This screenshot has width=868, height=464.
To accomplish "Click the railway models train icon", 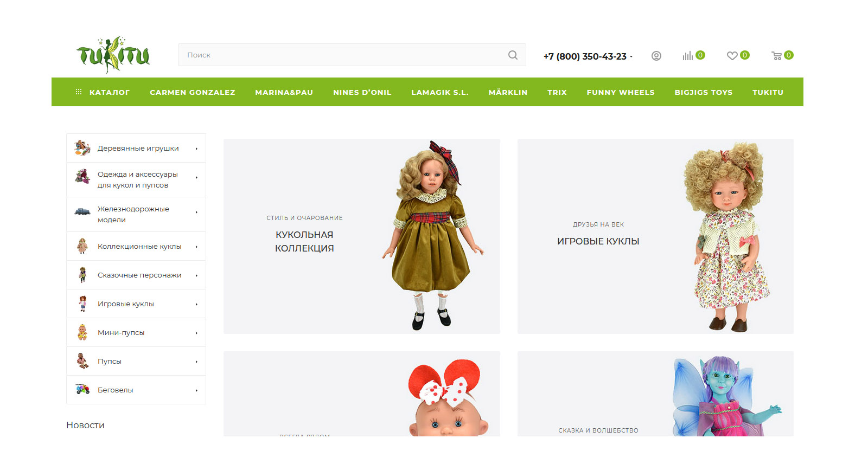I will pos(82,211).
